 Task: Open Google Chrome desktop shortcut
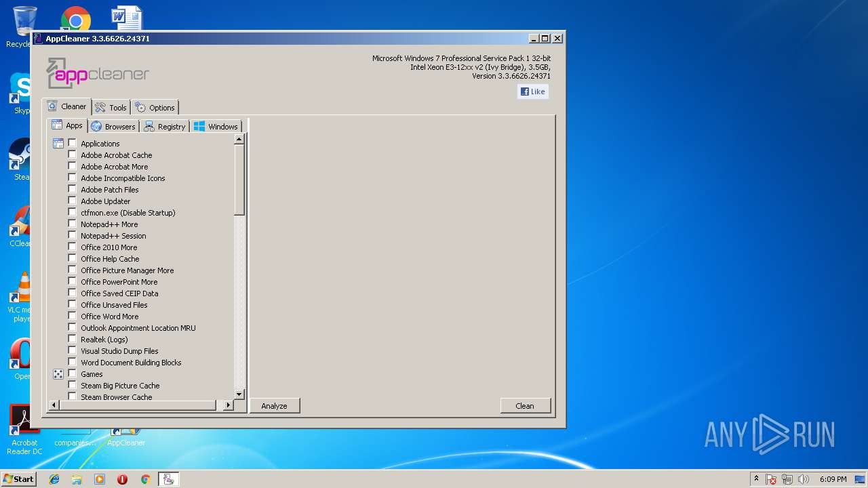click(76, 19)
